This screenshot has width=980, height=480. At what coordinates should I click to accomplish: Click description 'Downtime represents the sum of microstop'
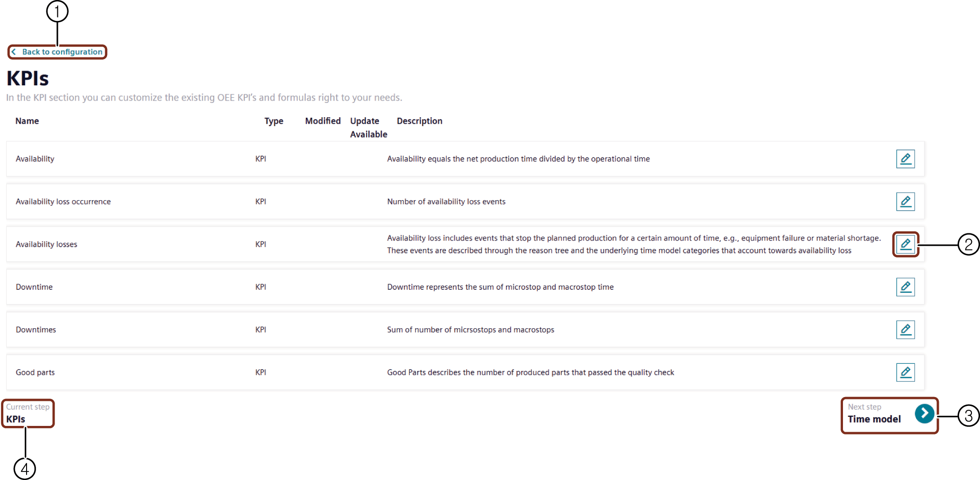click(500, 287)
